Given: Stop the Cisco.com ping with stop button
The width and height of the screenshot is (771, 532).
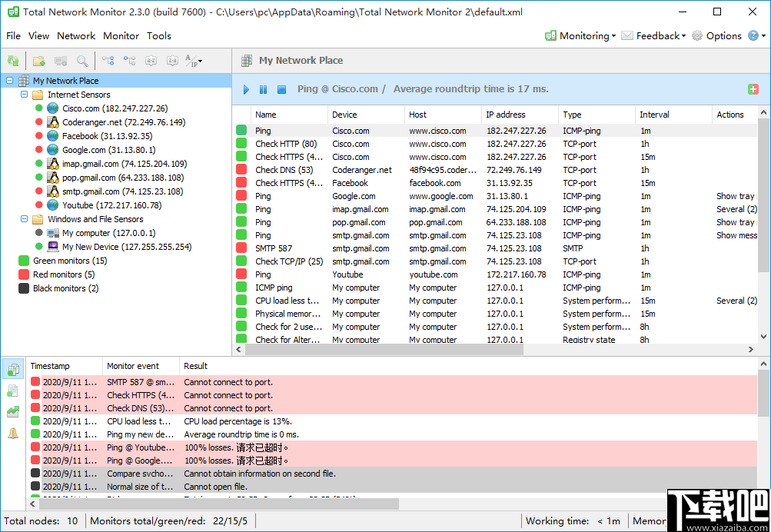Looking at the screenshot, I should tap(282, 90).
